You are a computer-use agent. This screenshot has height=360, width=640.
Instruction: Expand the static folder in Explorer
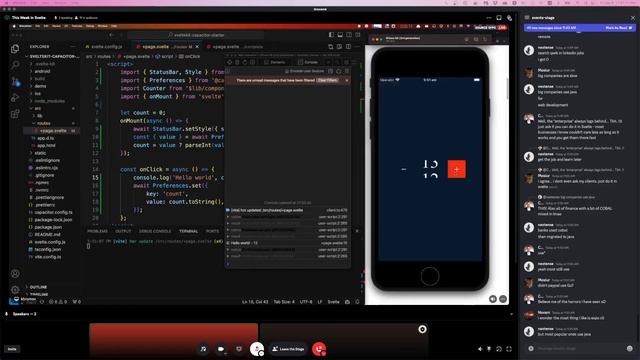[x=40, y=153]
